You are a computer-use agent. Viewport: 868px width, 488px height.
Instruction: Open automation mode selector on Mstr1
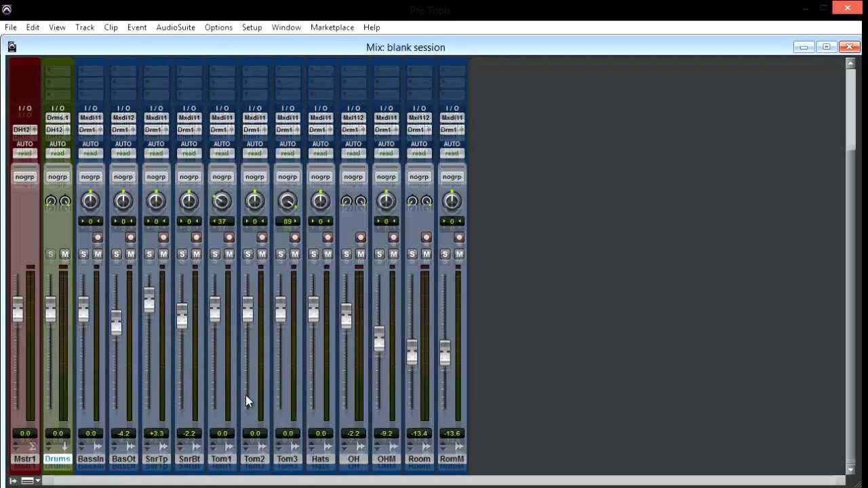[24, 153]
